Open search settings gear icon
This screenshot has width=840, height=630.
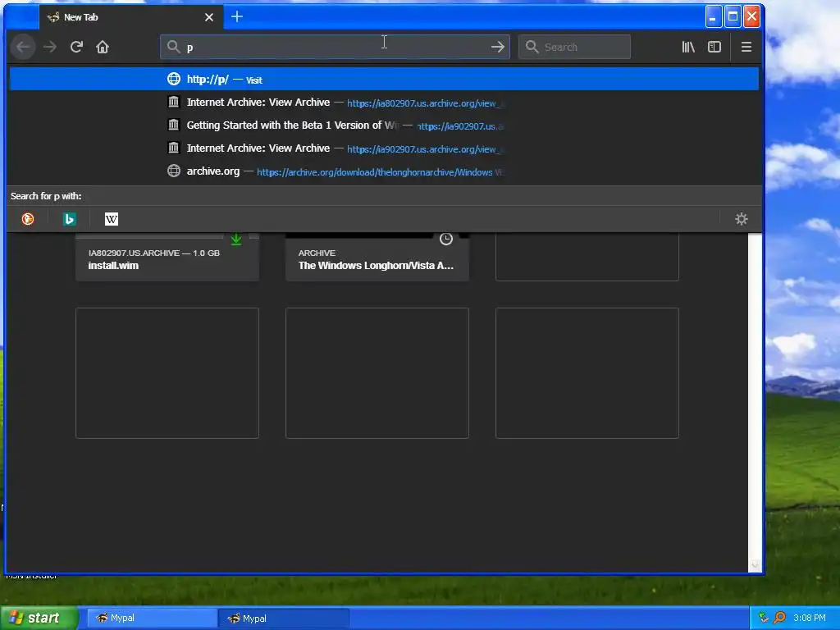742,219
